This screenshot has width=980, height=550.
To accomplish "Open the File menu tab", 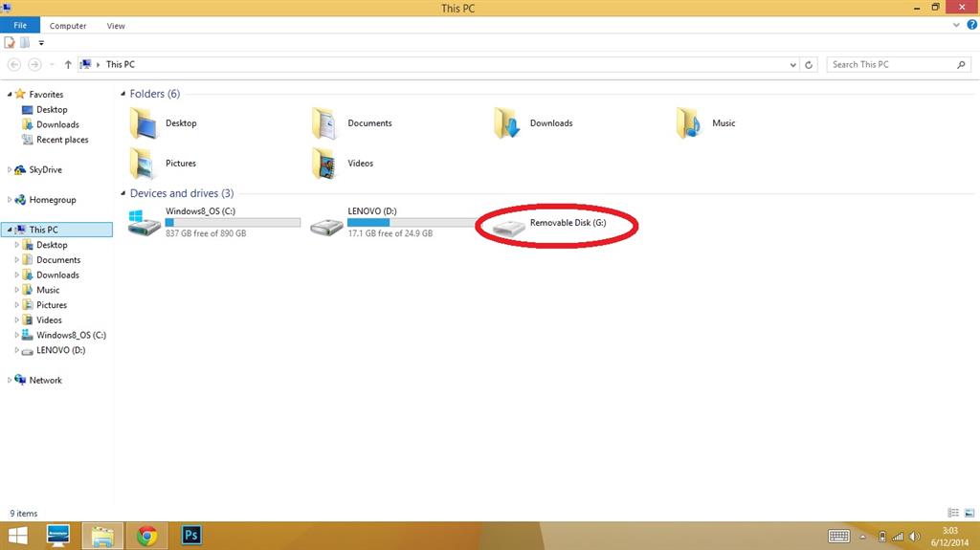I will click(20, 25).
